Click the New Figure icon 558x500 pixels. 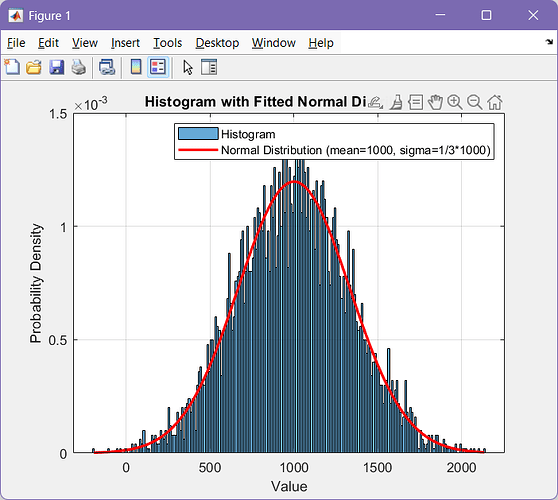coord(12,67)
